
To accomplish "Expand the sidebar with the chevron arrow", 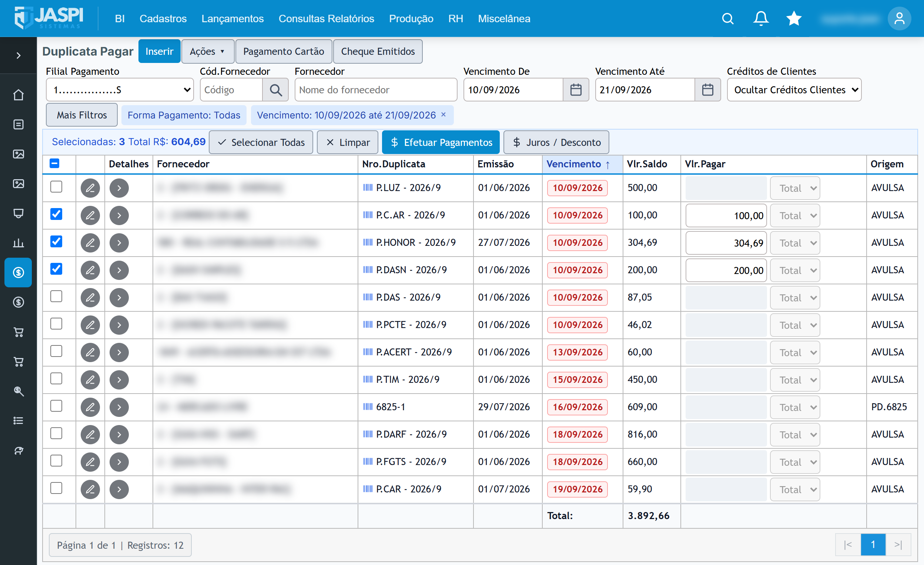I will pyautogui.click(x=19, y=56).
